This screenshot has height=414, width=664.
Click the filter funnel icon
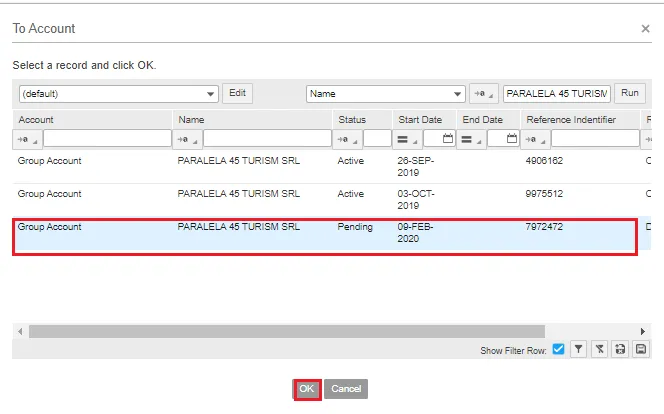coord(578,349)
